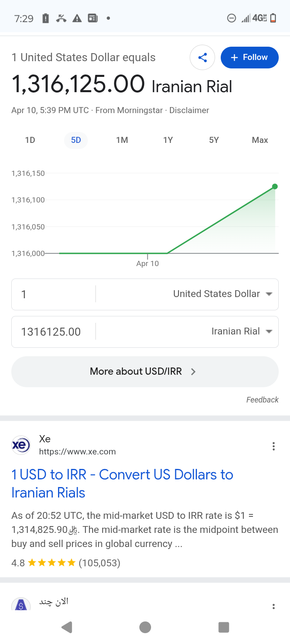This screenshot has height=644, width=290.
Task: Switch chart to 5Y range
Action: [214, 140]
